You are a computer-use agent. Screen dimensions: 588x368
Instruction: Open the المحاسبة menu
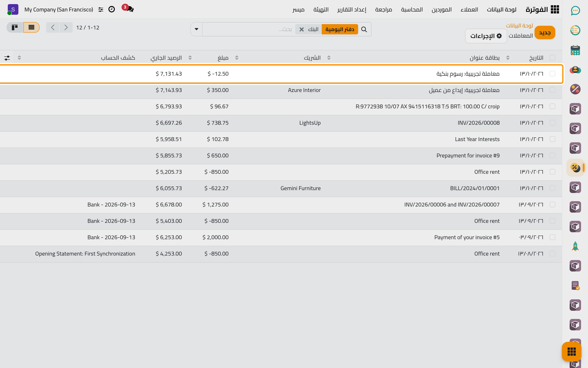point(412,10)
